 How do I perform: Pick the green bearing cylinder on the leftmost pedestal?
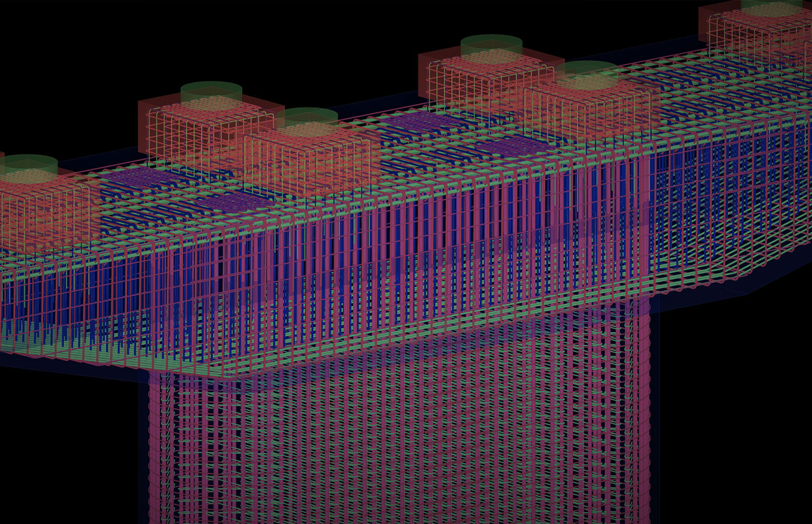pos(28,168)
